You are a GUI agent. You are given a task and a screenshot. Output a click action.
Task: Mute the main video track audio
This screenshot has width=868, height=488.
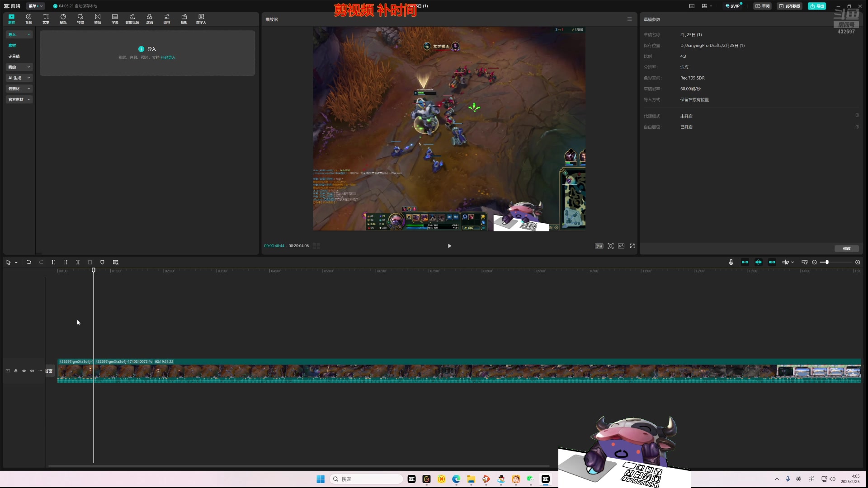pyautogui.click(x=32, y=371)
